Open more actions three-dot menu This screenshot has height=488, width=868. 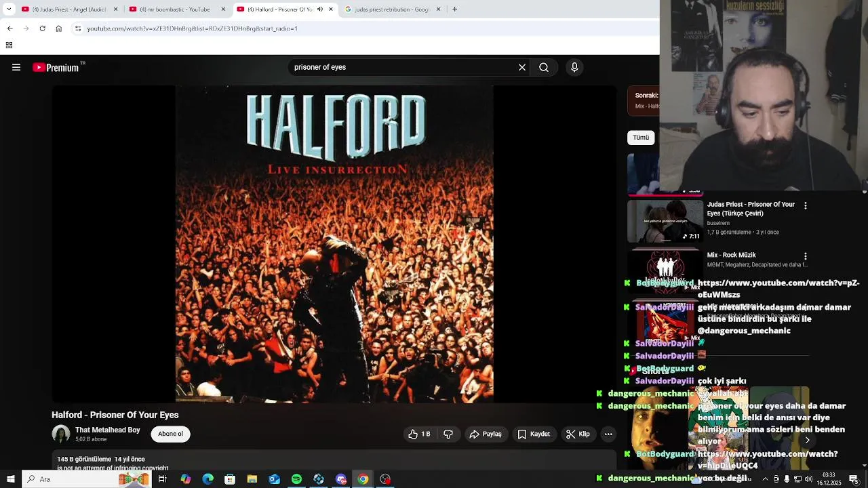(x=608, y=434)
